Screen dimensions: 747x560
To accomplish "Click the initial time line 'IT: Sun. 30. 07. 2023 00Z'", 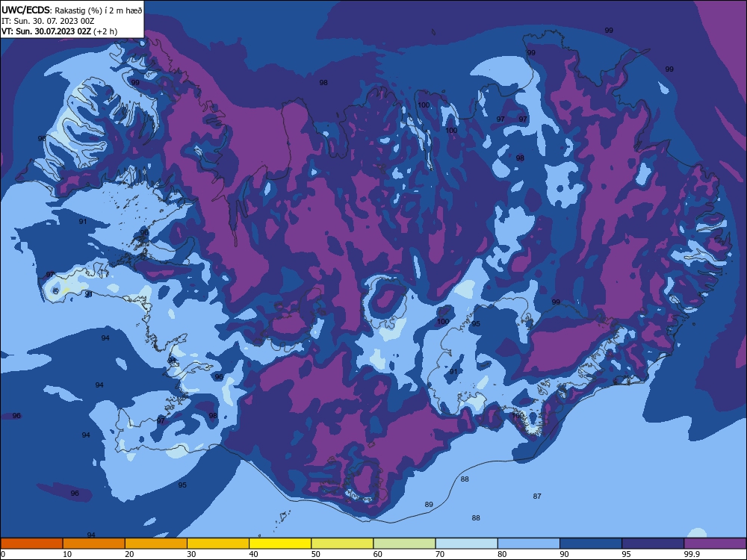I will (48, 21).
